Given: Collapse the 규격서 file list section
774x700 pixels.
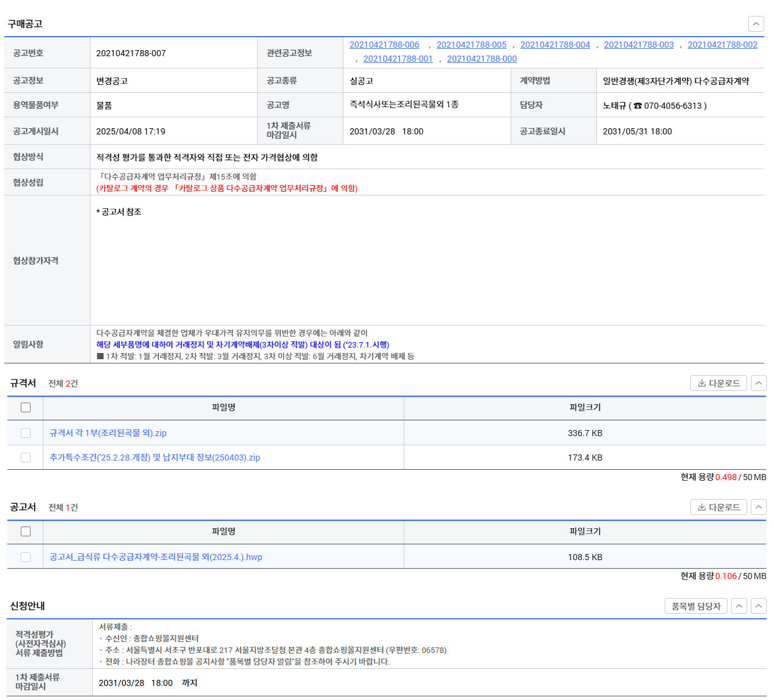Looking at the screenshot, I should click(x=758, y=383).
